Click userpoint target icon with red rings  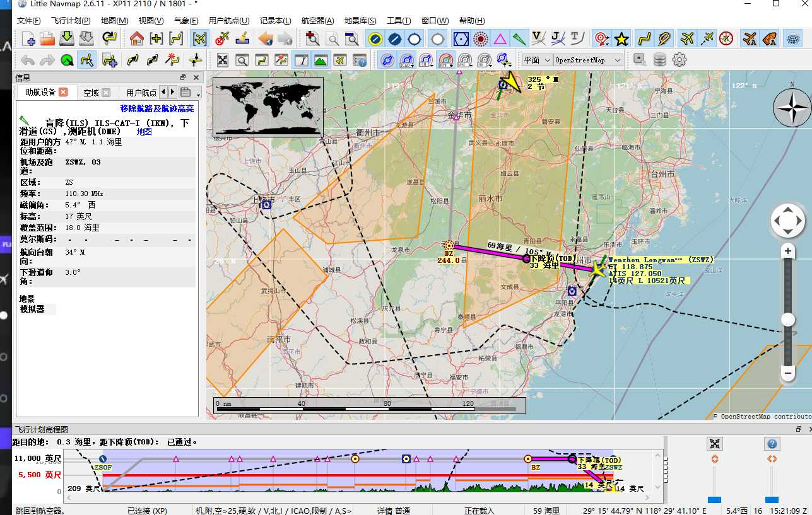(602, 39)
